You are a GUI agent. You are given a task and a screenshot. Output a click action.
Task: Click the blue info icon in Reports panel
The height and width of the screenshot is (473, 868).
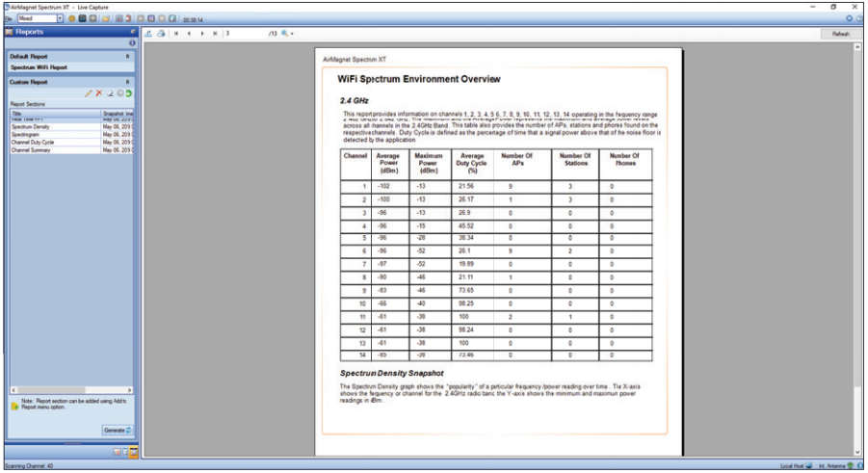pyautogui.click(x=132, y=42)
